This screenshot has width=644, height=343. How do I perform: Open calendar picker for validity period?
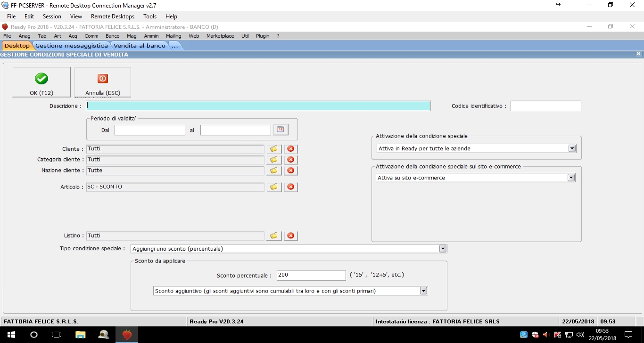281,130
